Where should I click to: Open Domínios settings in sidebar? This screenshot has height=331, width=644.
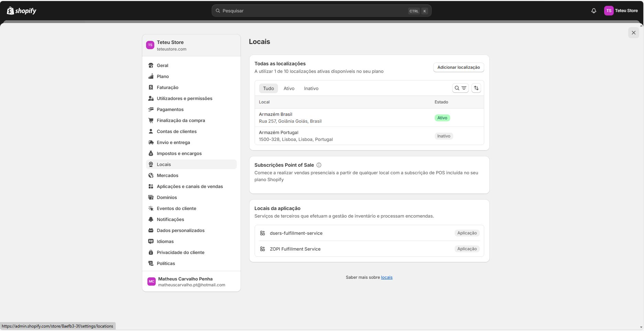(167, 197)
